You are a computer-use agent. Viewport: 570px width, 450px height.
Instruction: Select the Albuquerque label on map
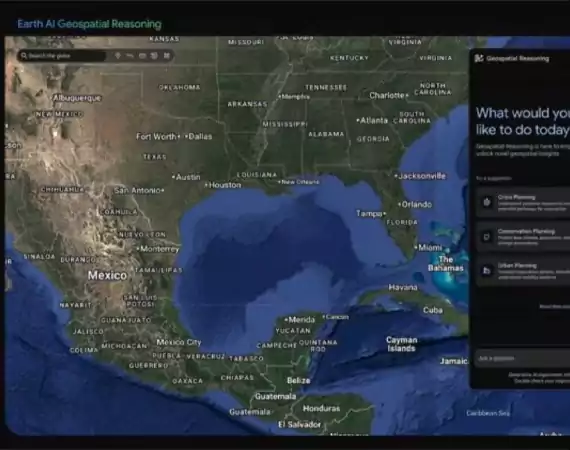(x=77, y=98)
